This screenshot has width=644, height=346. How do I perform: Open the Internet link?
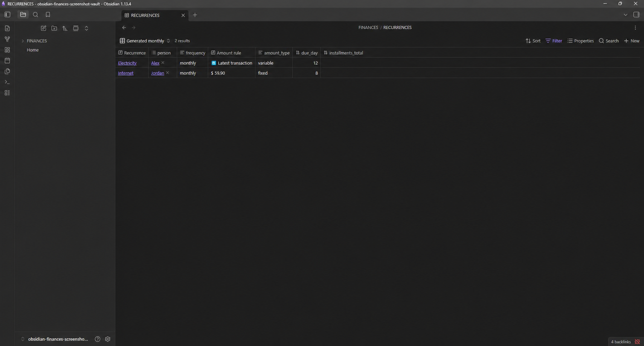(x=126, y=73)
